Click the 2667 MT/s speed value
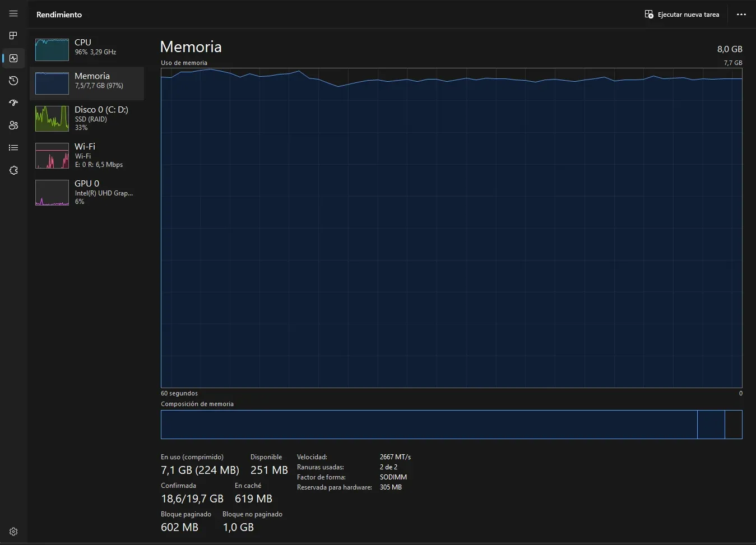 tap(395, 457)
